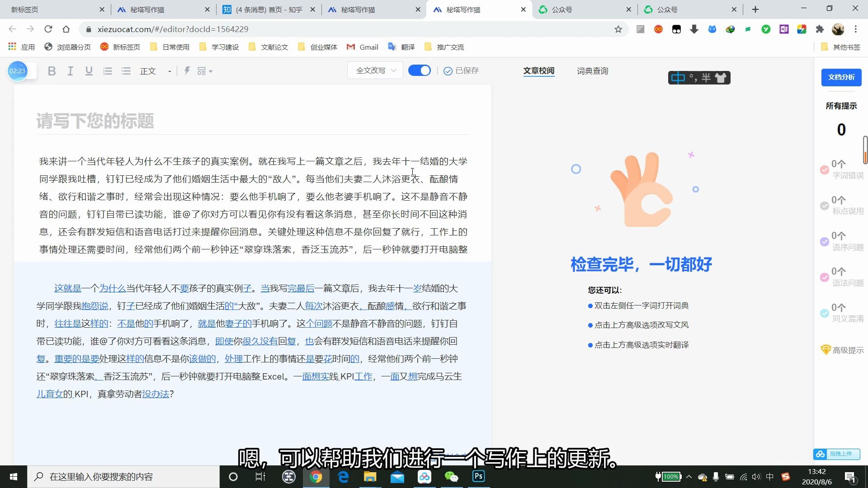Toggle the 语法问题 check filter
This screenshot has height=488, width=868.
pyautogui.click(x=825, y=277)
